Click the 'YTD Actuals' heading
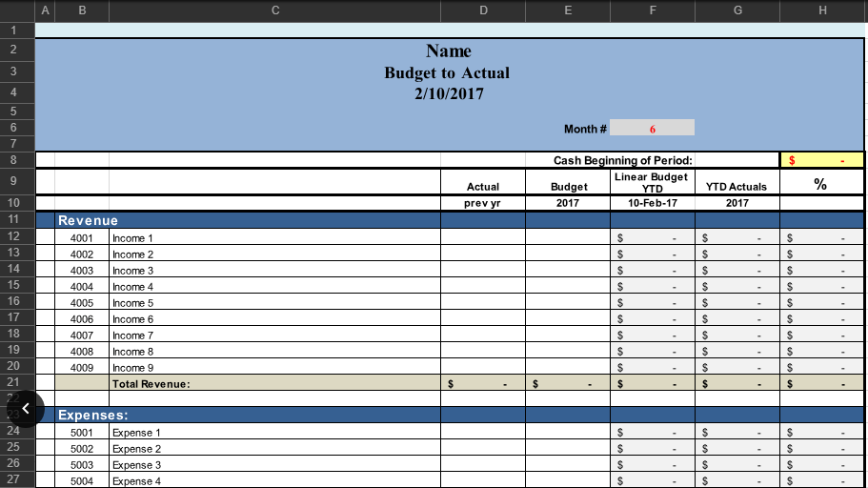The image size is (868, 488). pyautogui.click(x=737, y=187)
